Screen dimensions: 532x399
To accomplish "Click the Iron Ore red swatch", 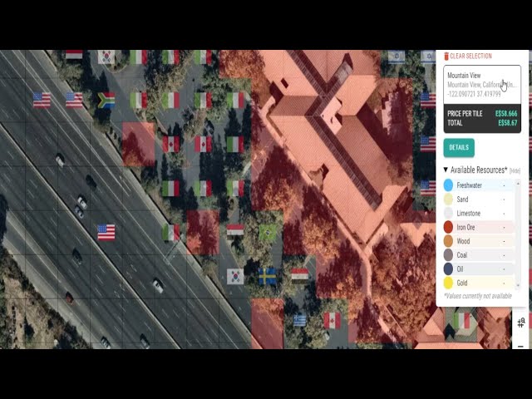I will [448, 227].
